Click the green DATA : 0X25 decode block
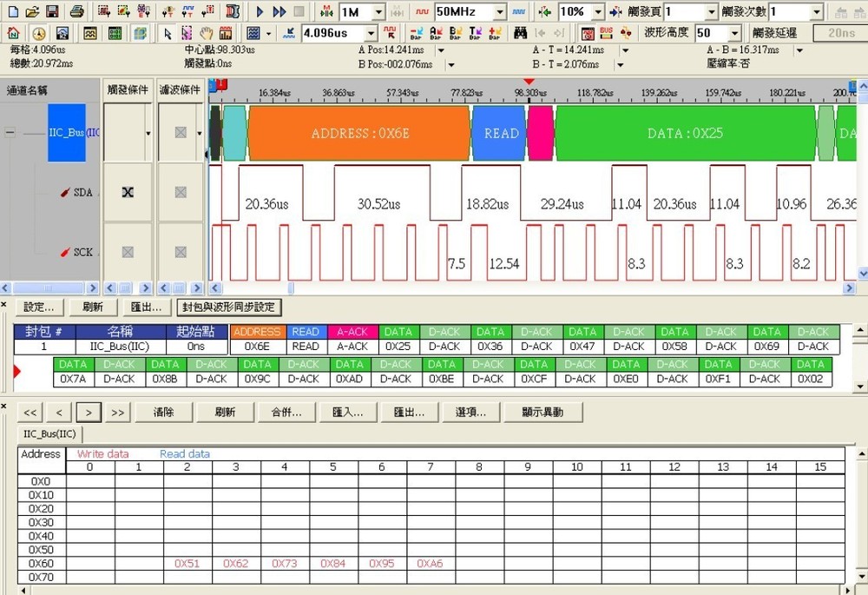Screen dimensions: 868x595 686,133
